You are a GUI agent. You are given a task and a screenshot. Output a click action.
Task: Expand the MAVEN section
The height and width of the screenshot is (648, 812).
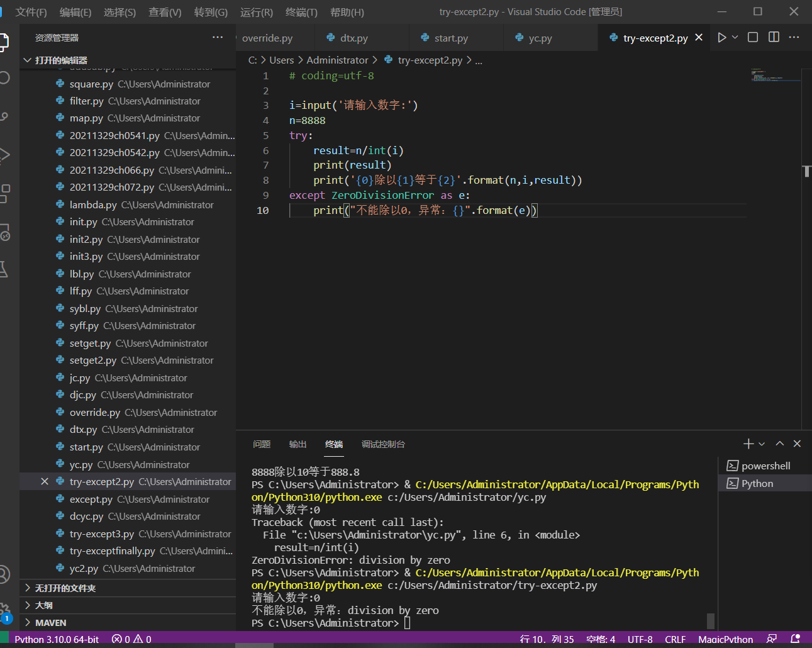[x=50, y=623]
